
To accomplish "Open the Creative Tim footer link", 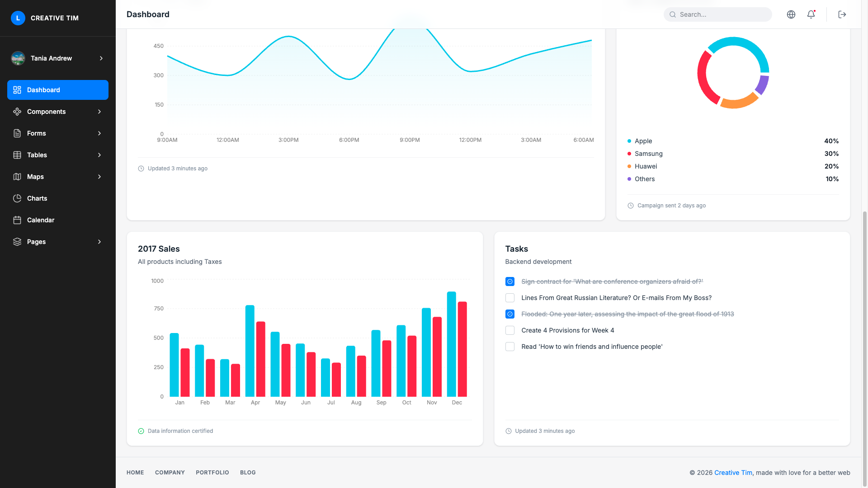I will 733,473.
